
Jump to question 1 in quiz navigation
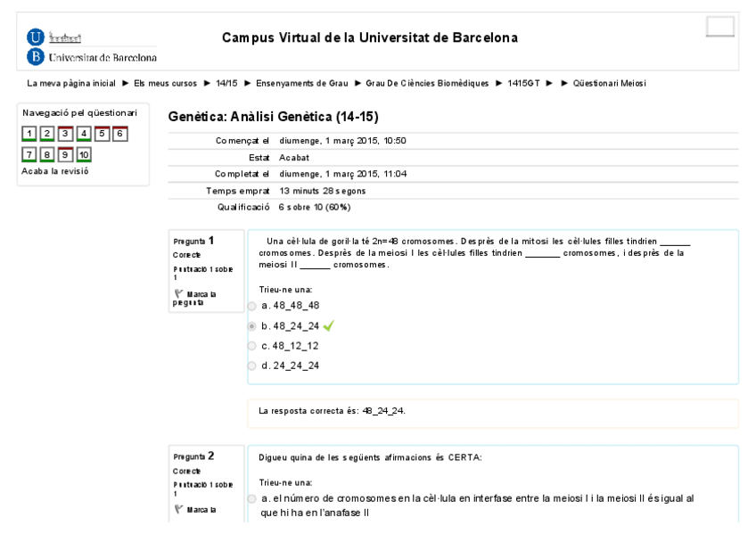coord(29,134)
